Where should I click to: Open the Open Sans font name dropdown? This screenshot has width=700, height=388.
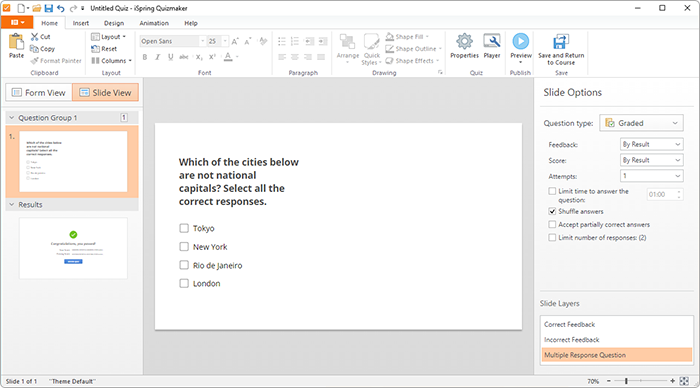point(202,41)
